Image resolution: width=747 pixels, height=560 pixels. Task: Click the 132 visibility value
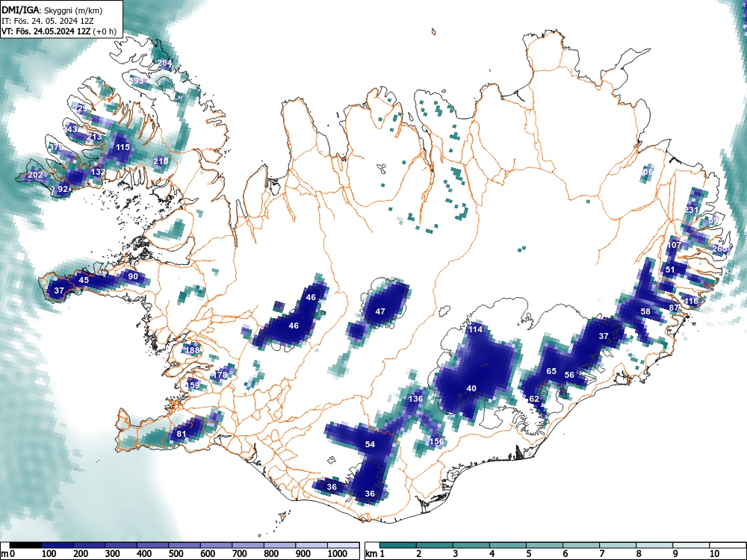98,172
